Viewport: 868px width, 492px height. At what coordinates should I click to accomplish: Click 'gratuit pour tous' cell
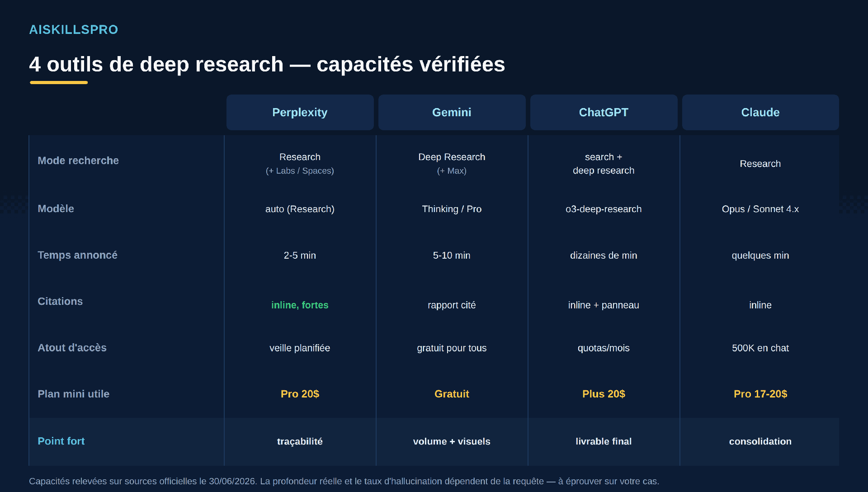click(452, 348)
